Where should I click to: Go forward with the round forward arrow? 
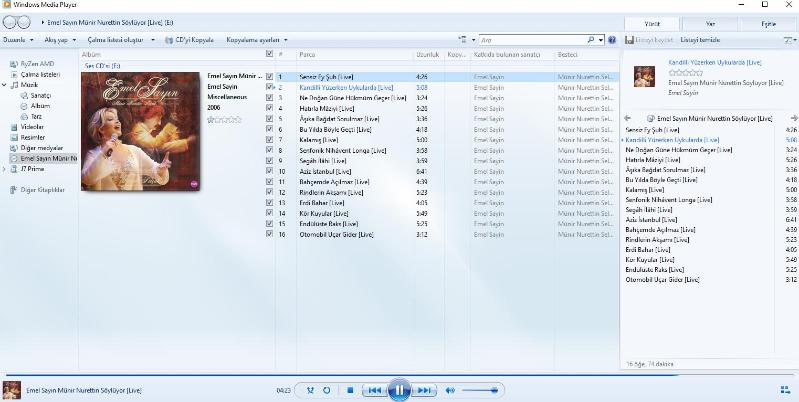tap(24, 22)
